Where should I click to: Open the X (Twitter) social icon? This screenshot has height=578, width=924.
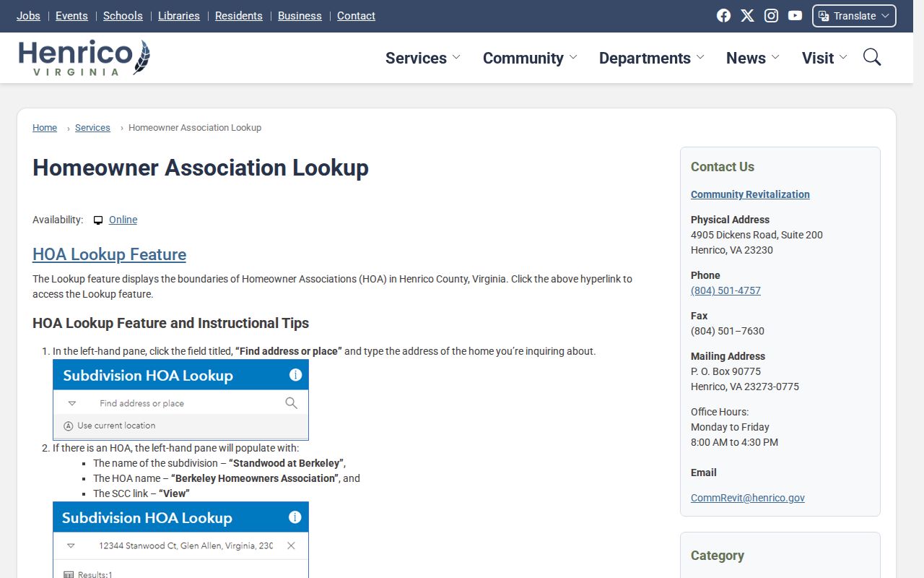[747, 16]
